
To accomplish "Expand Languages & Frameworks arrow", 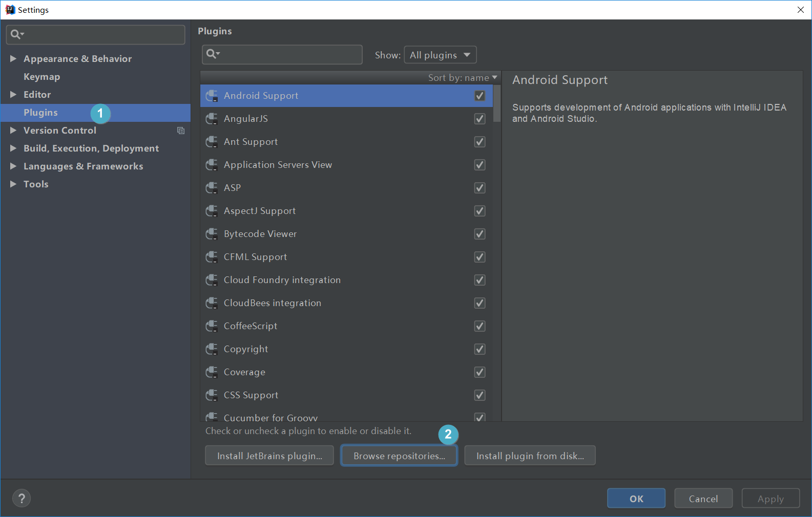I will pyautogui.click(x=13, y=166).
